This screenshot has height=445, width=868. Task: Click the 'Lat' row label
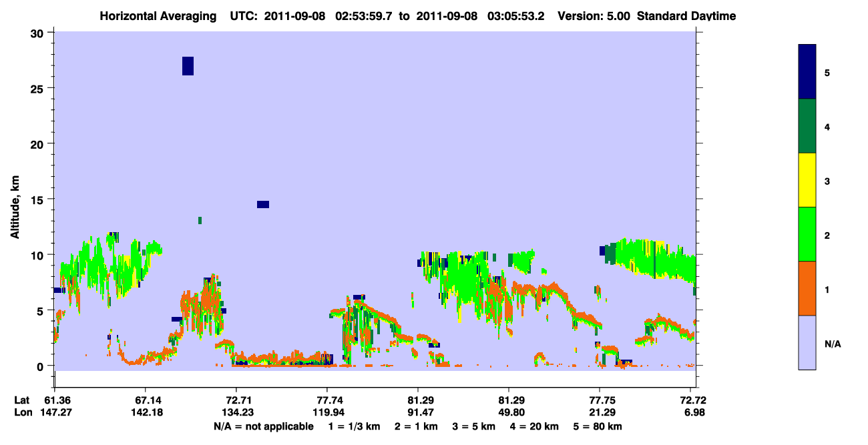coord(22,400)
